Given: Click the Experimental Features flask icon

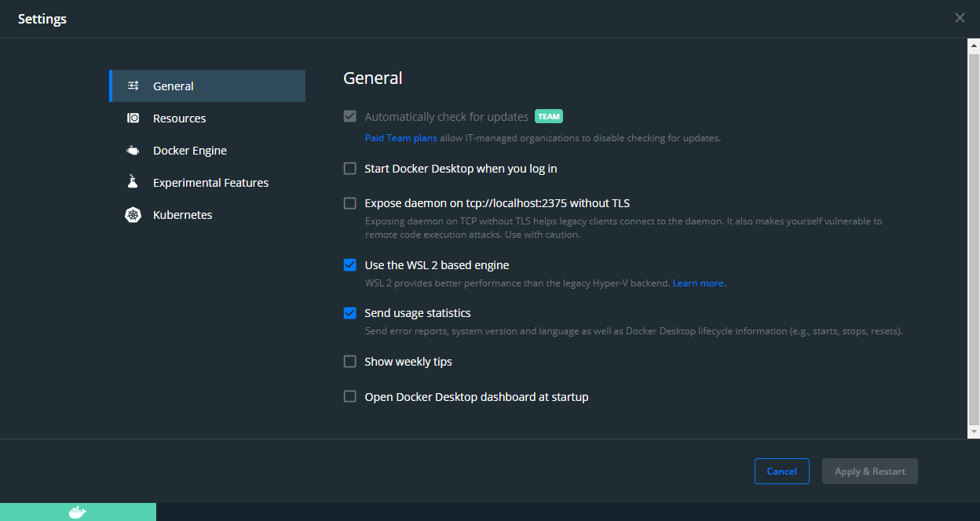Looking at the screenshot, I should pyautogui.click(x=133, y=182).
